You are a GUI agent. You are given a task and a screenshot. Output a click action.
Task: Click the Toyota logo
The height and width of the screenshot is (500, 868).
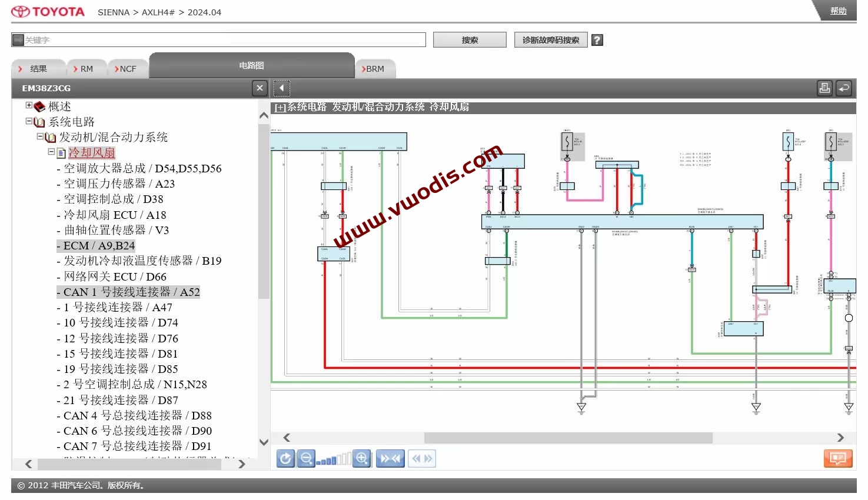coord(47,11)
